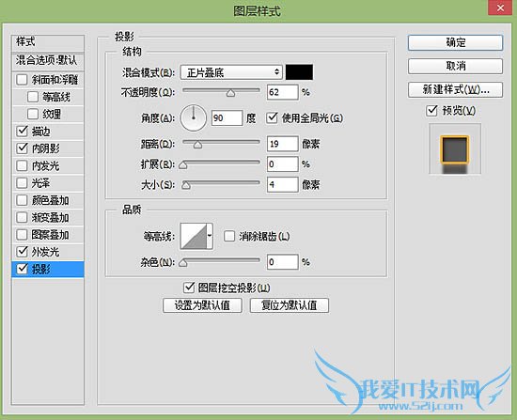Screen dimensions: 517x420
Task: Click the 新建样式(W)... button
Action: (x=455, y=89)
